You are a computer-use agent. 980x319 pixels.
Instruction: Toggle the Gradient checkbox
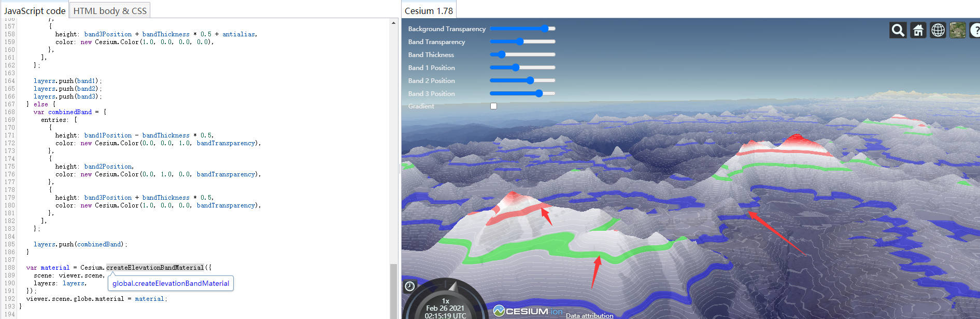pyautogui.click(x=493, y=106)
